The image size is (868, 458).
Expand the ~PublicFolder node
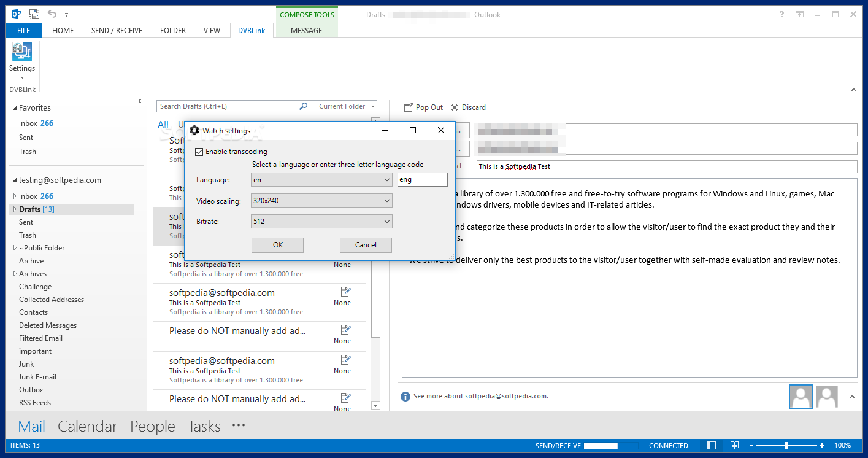click(x=15, y=248)
